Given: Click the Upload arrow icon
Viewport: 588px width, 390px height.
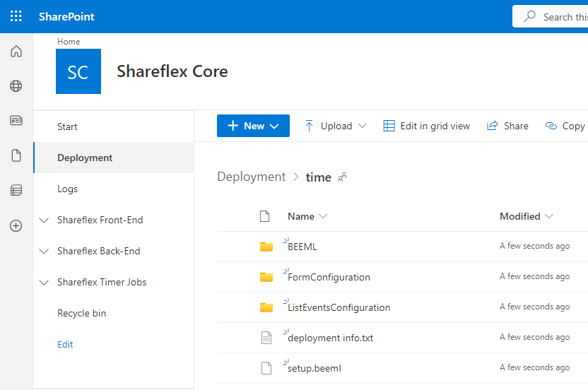Looking at the screenshot, I should pyautogui.click(x=309, y=126).
